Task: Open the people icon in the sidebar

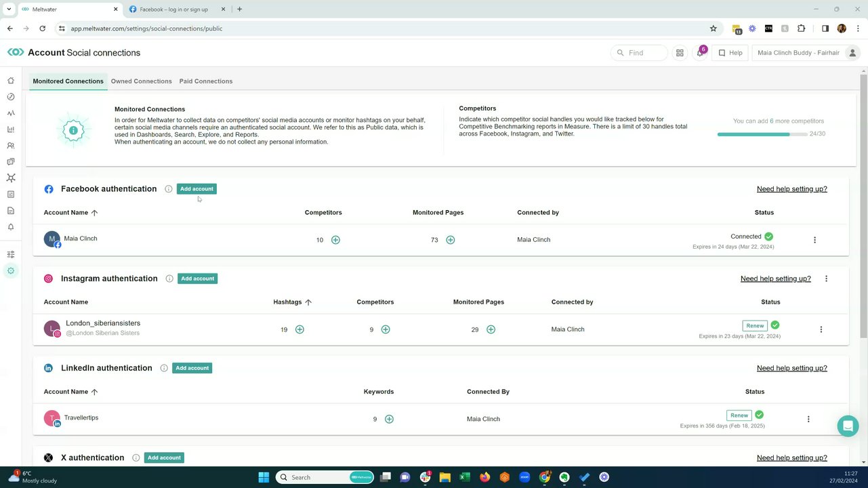Action: pos(11,146)
